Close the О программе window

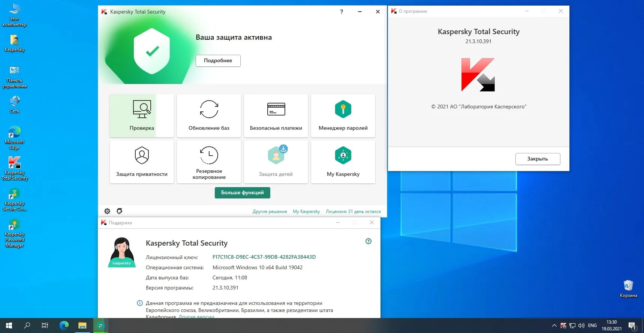click(561, 11)
